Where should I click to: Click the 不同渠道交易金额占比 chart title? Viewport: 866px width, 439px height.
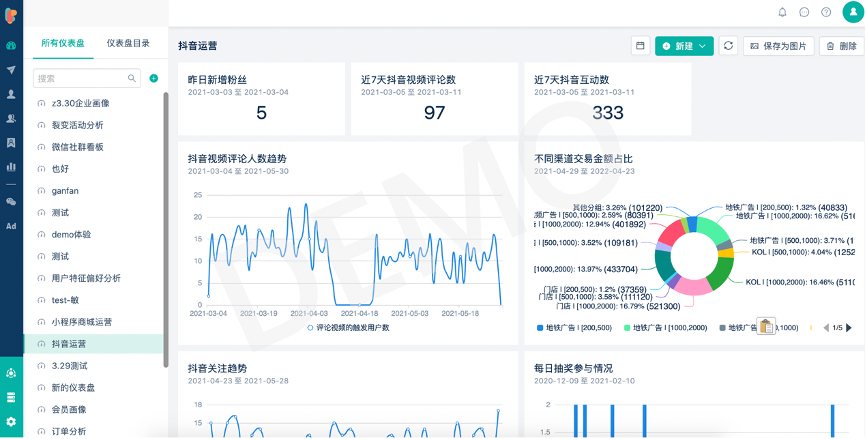click(x=583, y=158)
